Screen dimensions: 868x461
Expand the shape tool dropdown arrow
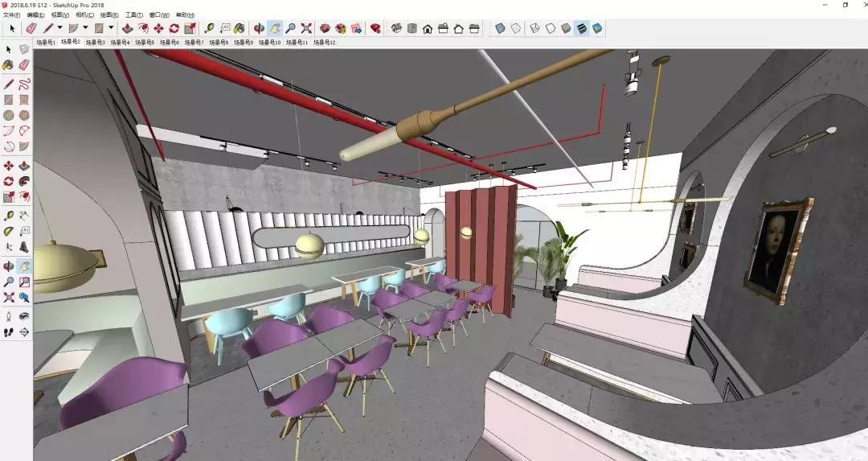(111, 28)
